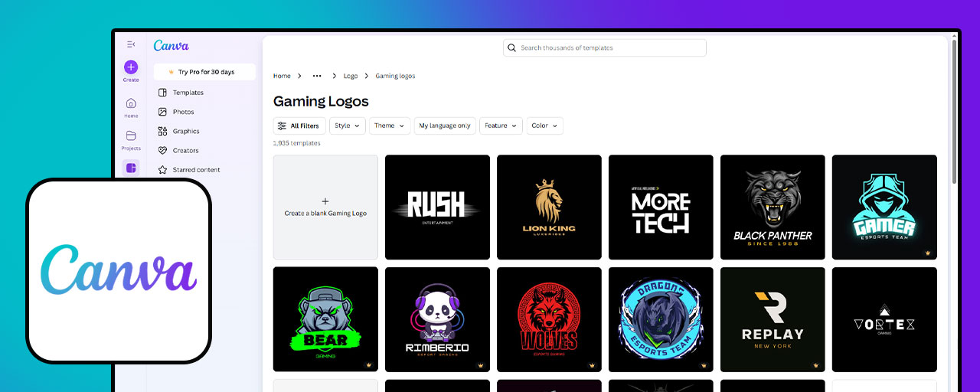
Task: Click the search magnifier icon
Action: click(511, 47)
